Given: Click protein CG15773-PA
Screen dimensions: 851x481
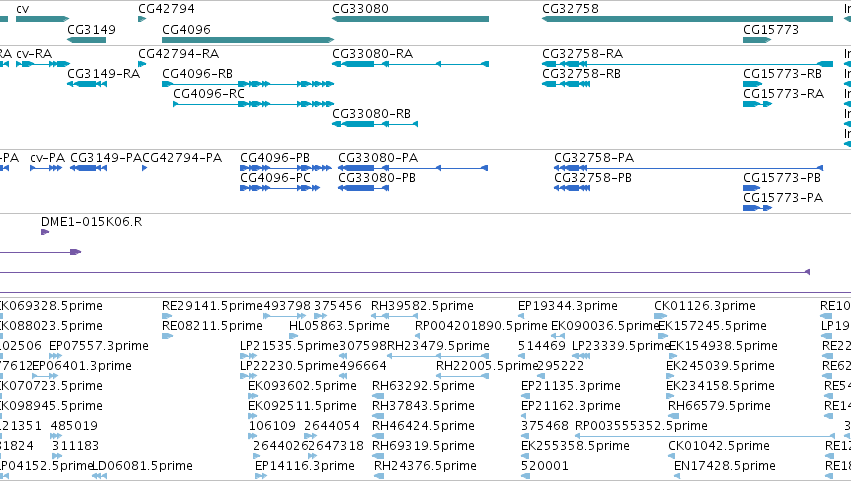Looking at the screenshot, I should point(758,208).
